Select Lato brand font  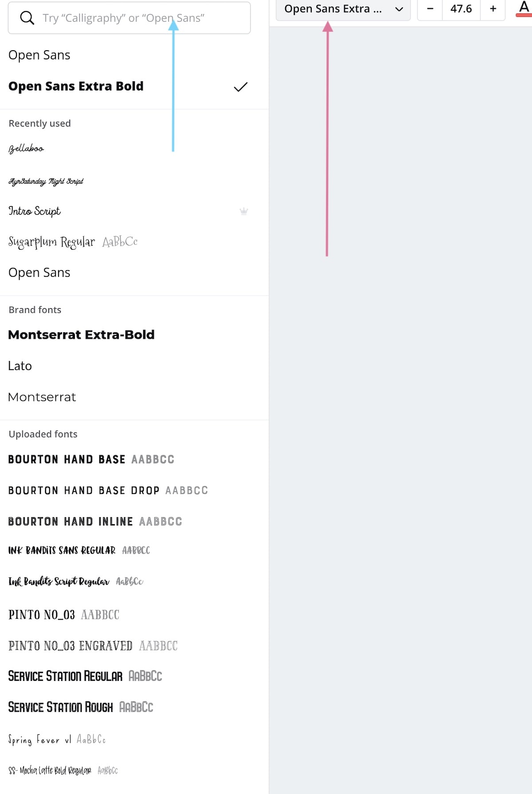pos(20,366)
